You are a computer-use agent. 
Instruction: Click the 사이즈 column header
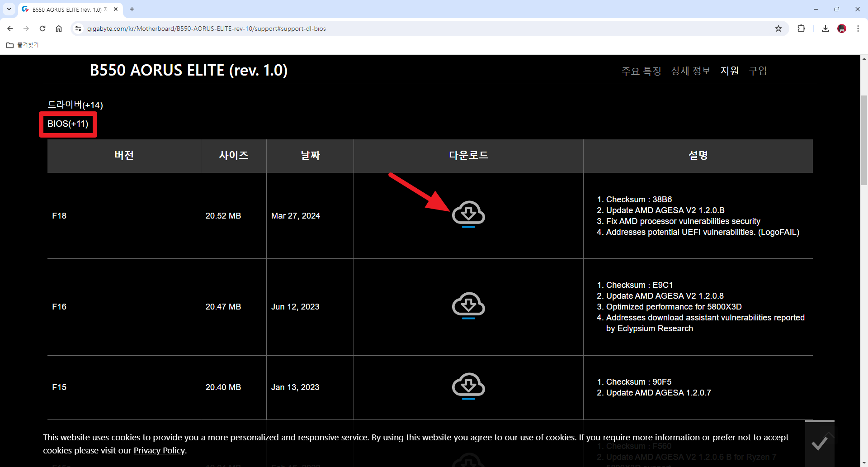[234, 155]
